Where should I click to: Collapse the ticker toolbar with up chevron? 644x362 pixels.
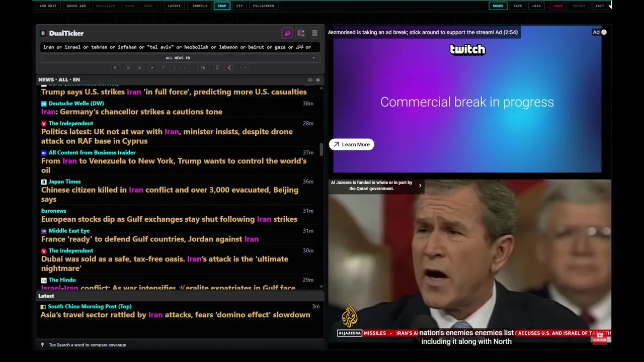click(245, 67)
